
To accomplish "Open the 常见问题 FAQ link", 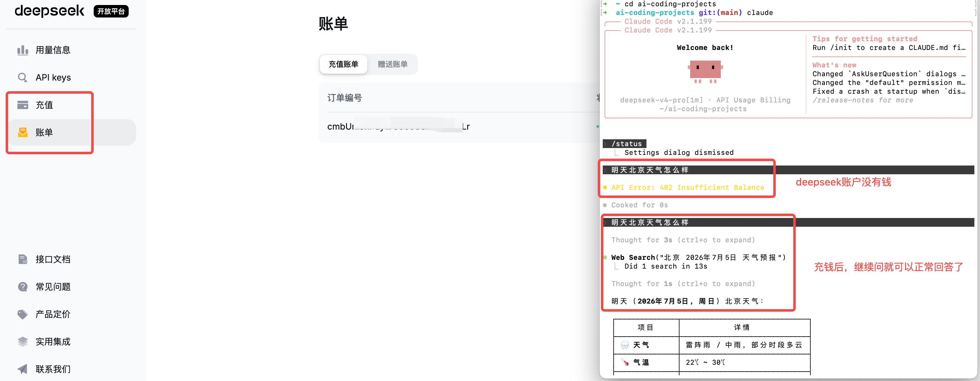I will [x=53, y=287].
